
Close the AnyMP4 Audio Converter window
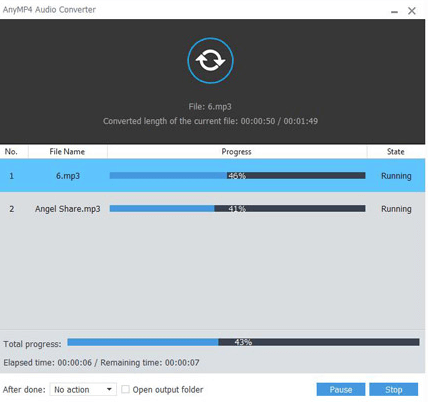412,11
